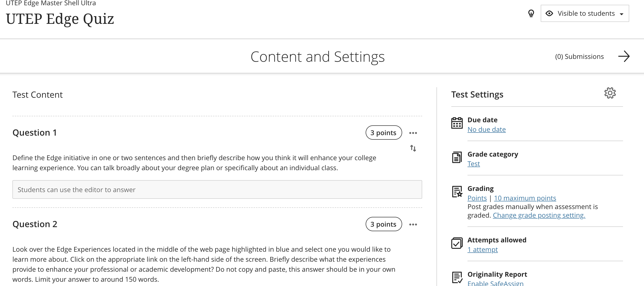The height and width of the screenshot is (286, 644).
Task: Open Visible to students dropdown
Action: pyautogui.click(x=585, y=14)
